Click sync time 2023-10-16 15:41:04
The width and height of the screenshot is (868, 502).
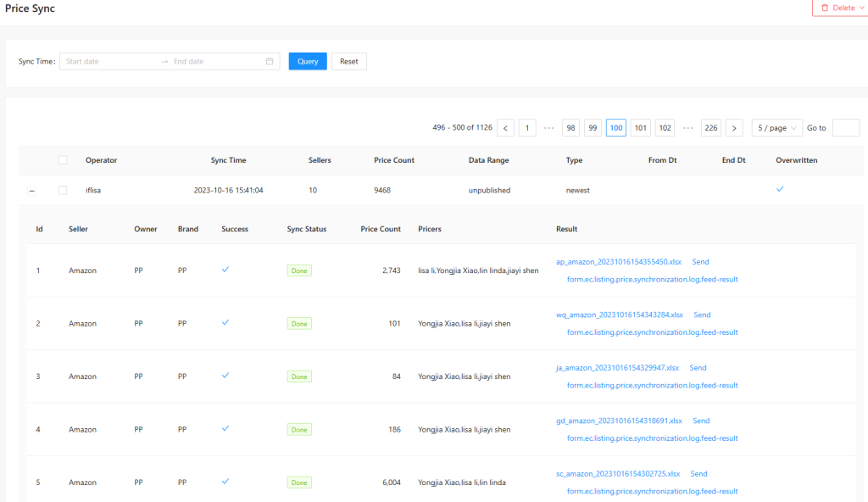[x=228, y=190]
